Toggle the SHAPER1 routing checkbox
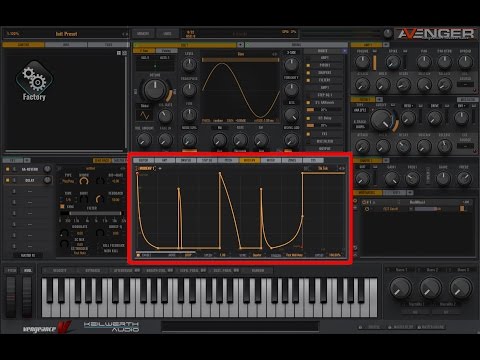The height and width of the screenshot is (360, 480). point(308,73)
